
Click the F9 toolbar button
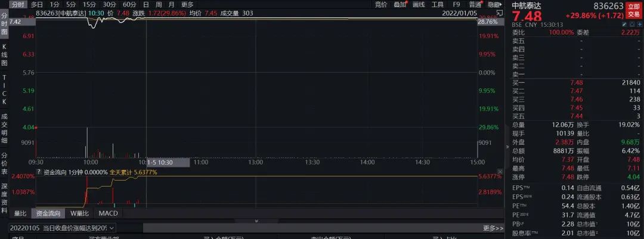tap(456, 5)
